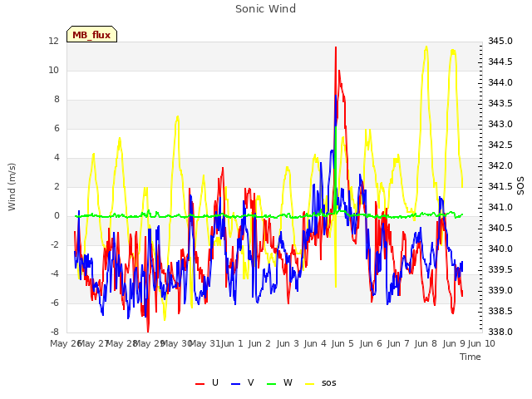
Task: Click the yellow sos legend color marker
Action: (310, 384)
